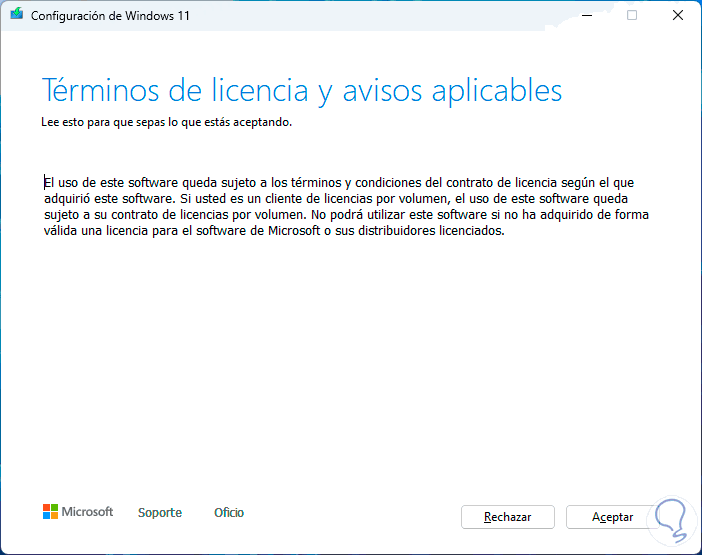This screenshot has height=555, width=702.
Task: Click the title 'Configuración de Windows 11'
Action: [x=110, y=16]
